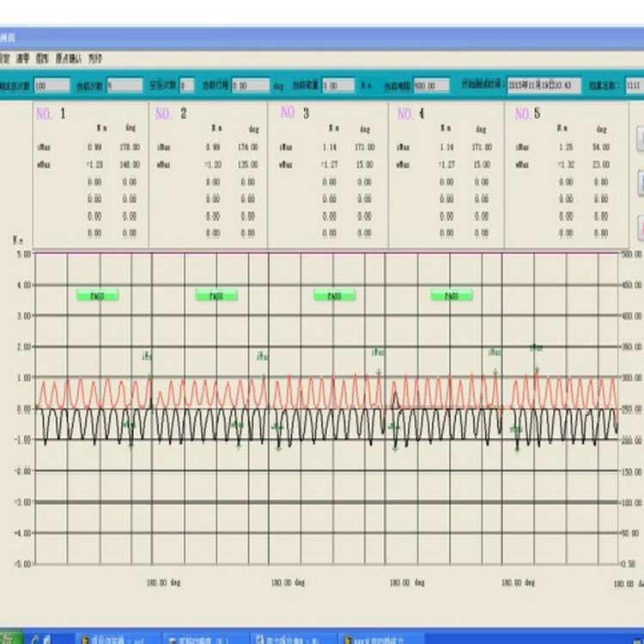Click eMax torque value -1.27 in NO. 4

pos(447,165)
